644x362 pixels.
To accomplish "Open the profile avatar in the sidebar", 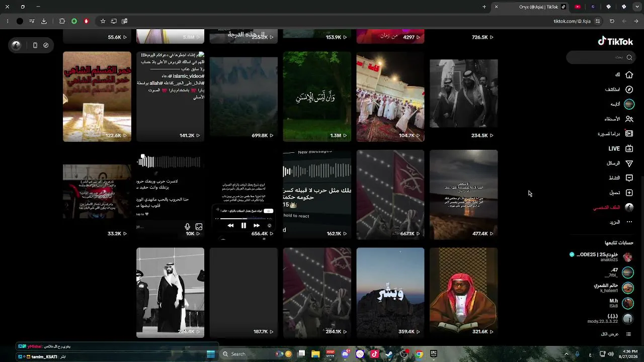I will [629, 207].
